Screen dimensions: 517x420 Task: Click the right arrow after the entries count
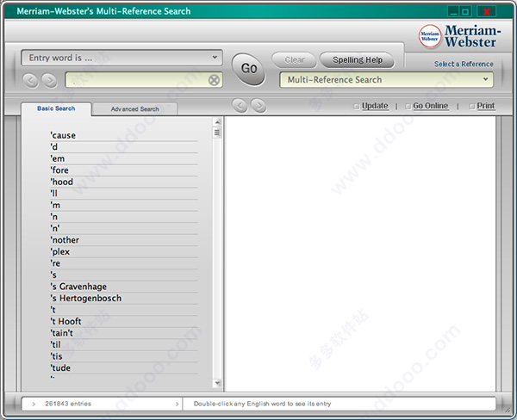tap(177, 404)
